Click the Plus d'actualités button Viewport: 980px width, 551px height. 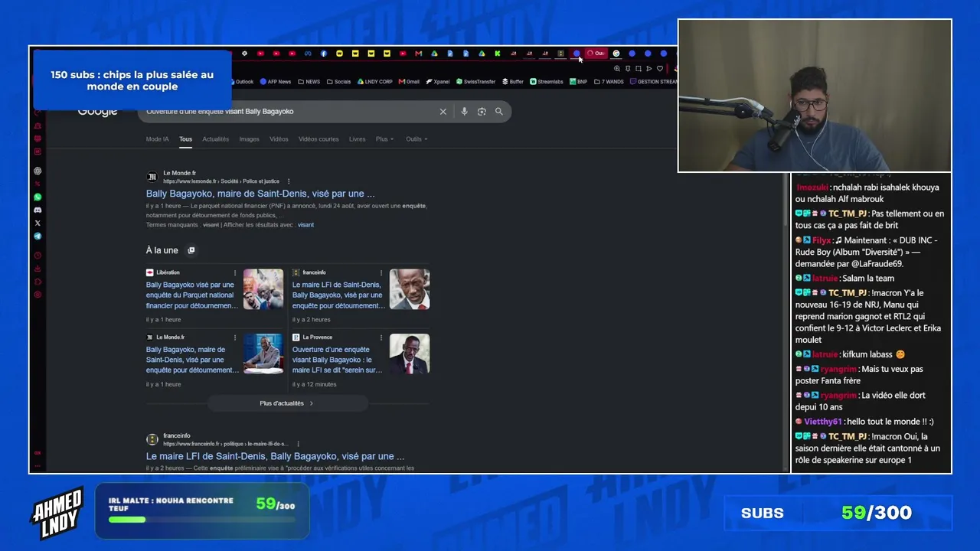[287, 403]
